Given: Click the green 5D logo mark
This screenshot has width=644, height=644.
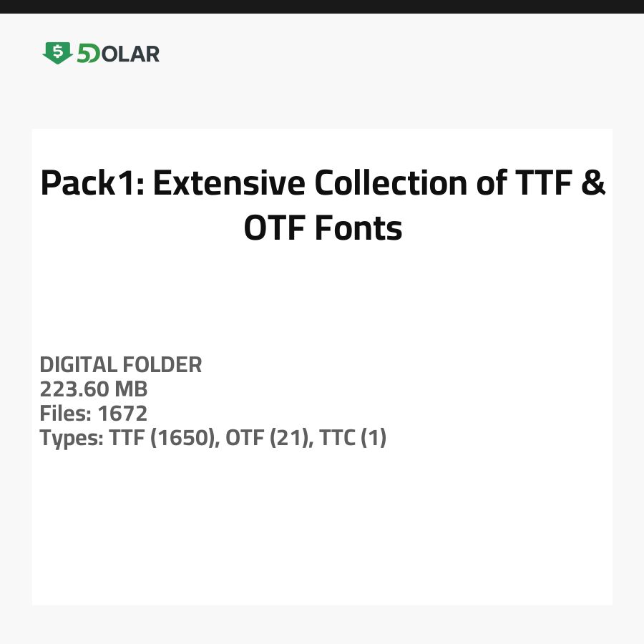Looking at the screenshot, I should pos(88,54).
